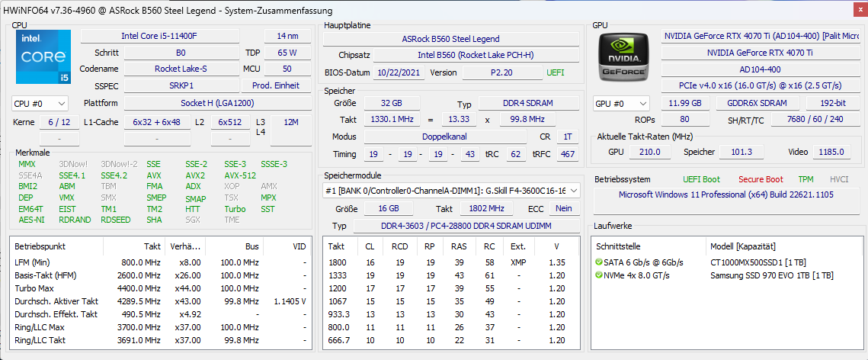Click the ECC Nein value
Screen dimensions: 868x360
(x=563, y=208)
